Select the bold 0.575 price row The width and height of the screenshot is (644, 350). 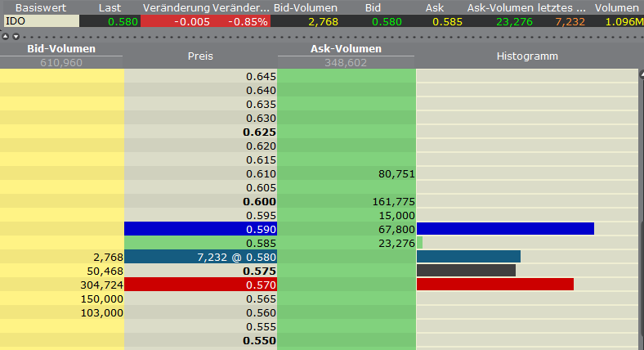coord(201,271)
